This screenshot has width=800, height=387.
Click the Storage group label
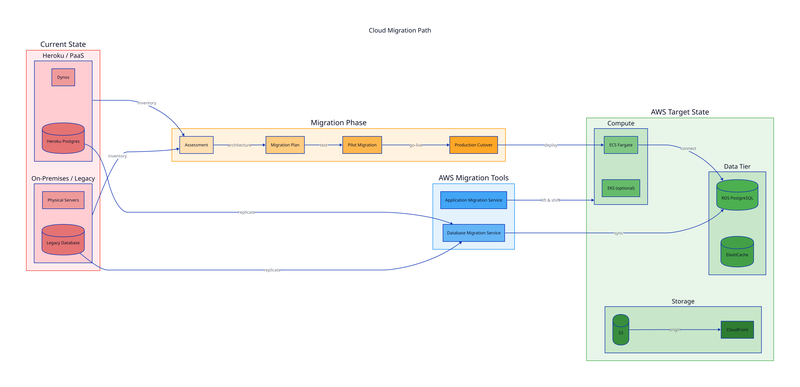coord(683,301)
